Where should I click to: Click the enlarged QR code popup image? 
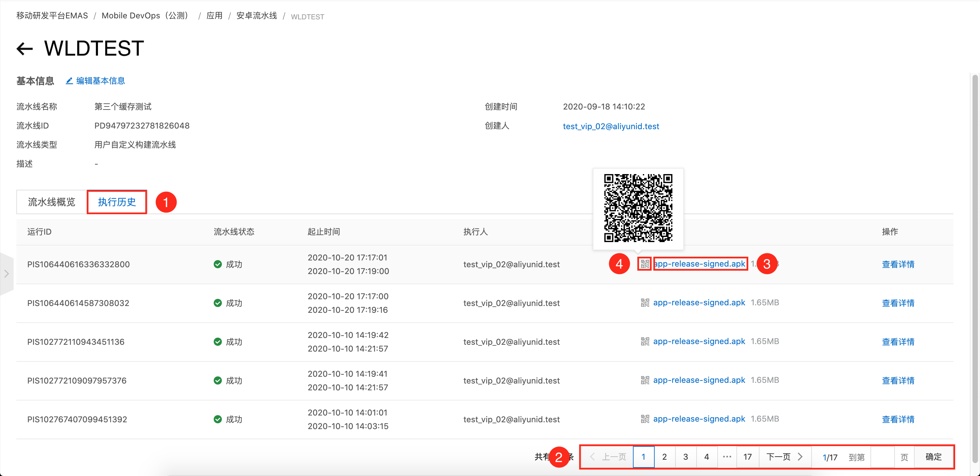[x=638, y=208]
